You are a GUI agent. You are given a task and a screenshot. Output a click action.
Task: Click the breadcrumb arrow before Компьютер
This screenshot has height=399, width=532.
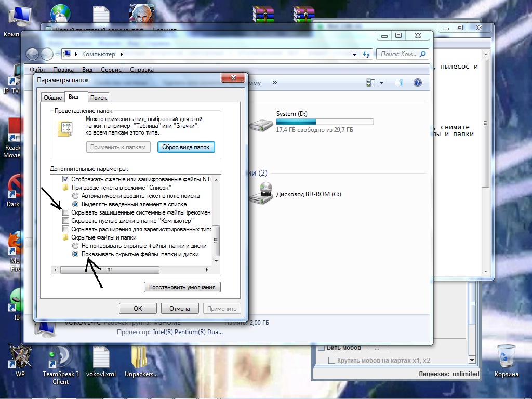tap(76, 54)
